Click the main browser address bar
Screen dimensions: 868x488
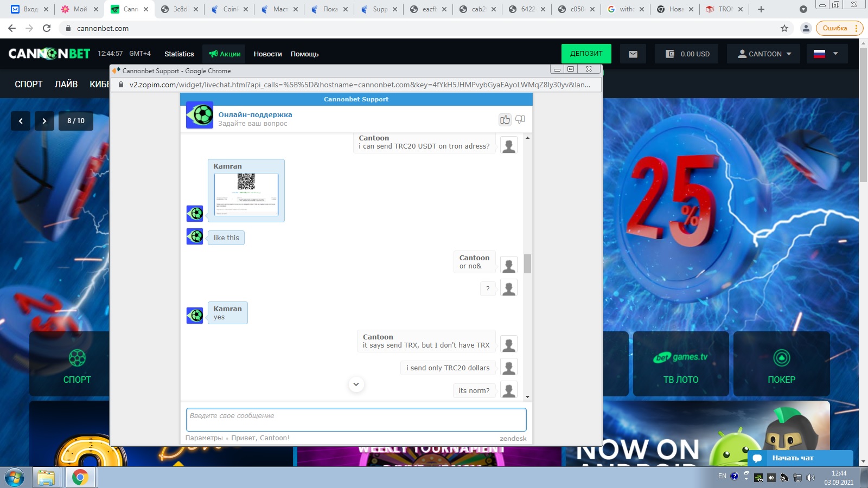pos(423,28)
